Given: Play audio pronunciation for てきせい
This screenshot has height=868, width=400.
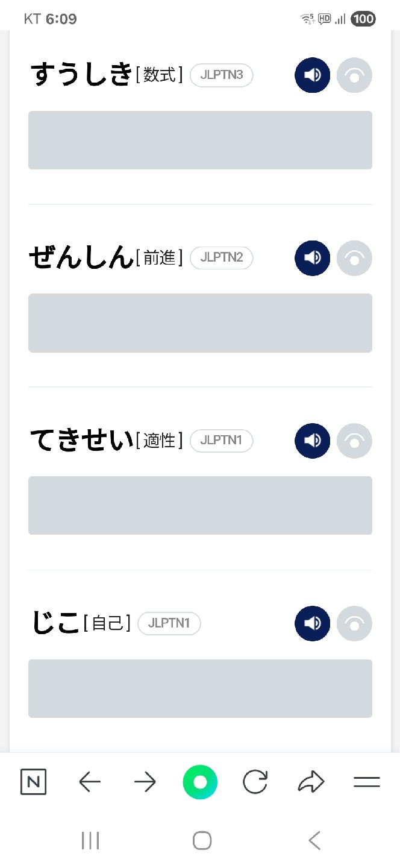Looking at the screenshot, I should coord(312,441).
